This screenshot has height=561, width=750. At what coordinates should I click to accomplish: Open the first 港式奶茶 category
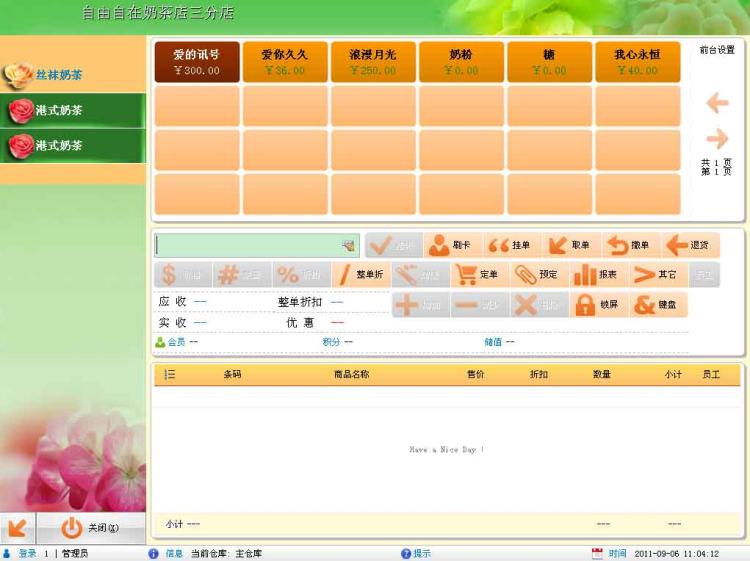pos(73,110)
